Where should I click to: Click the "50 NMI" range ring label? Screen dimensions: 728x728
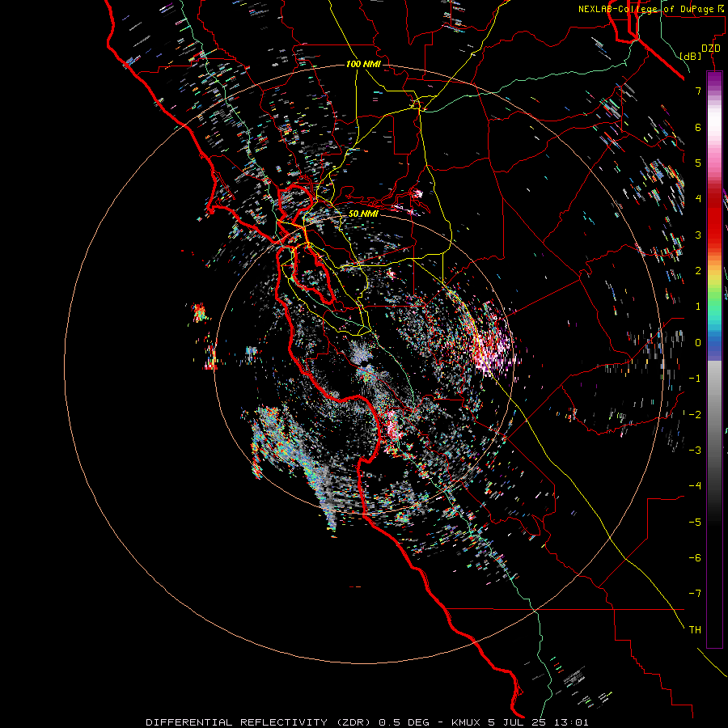[x=363, y=214]
